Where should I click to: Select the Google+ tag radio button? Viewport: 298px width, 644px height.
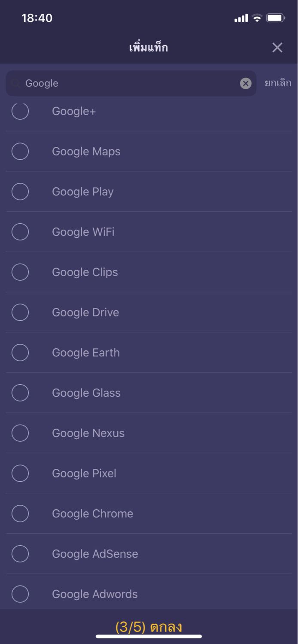coord(20,112)
